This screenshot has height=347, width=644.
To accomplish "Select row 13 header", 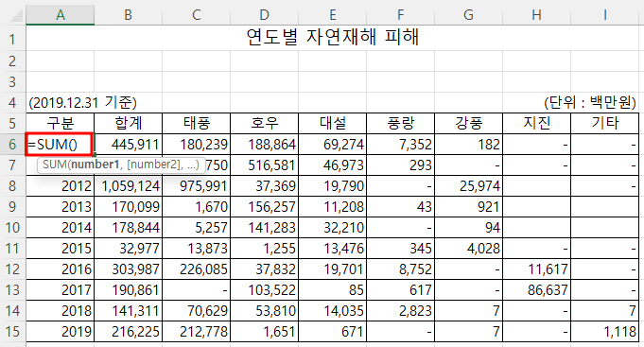I will pyautogui.click(x=12, y=290).
